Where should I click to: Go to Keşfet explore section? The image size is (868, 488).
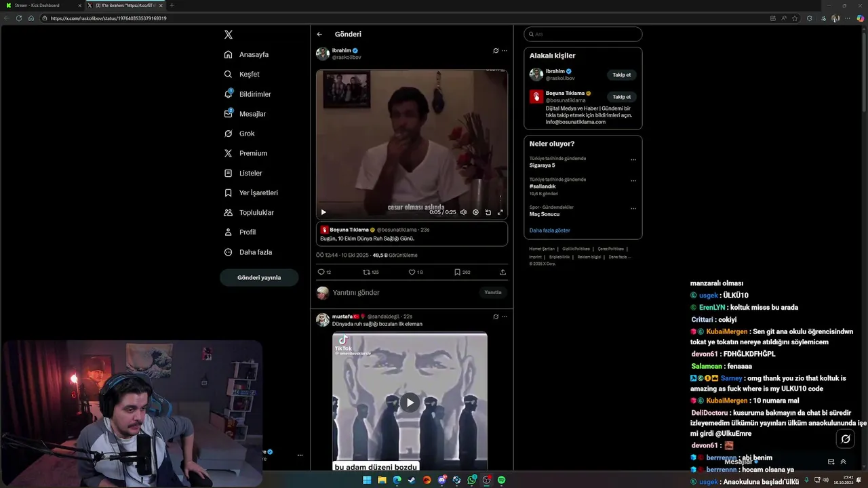(242, 74)
